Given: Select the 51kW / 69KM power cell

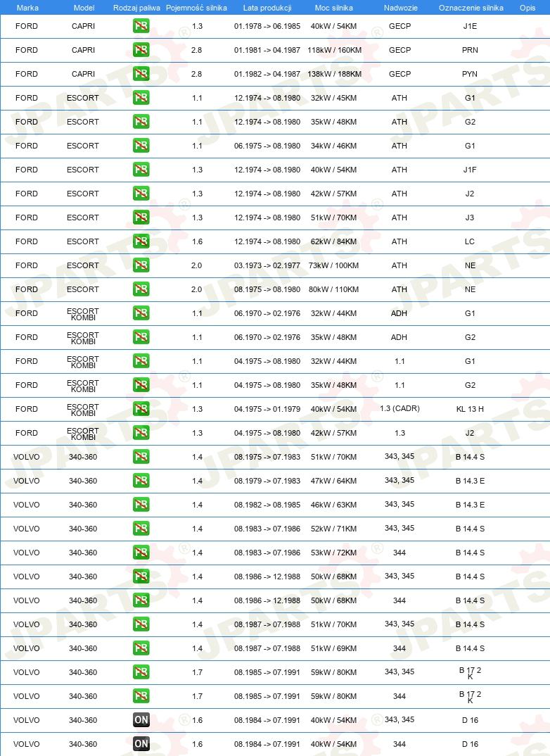Looking at the screenshot, I should pos(334,648).
